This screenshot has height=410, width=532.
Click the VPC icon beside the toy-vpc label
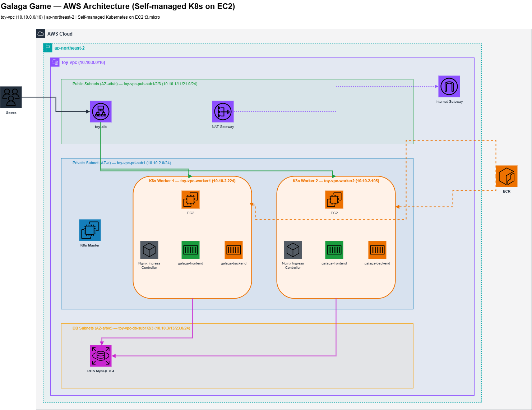(55, 62)
